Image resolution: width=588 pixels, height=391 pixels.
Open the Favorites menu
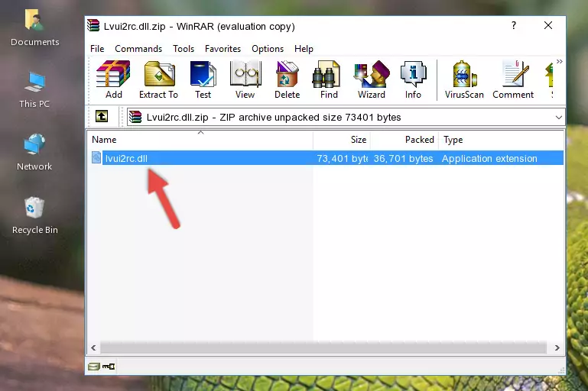coord(223,49)
